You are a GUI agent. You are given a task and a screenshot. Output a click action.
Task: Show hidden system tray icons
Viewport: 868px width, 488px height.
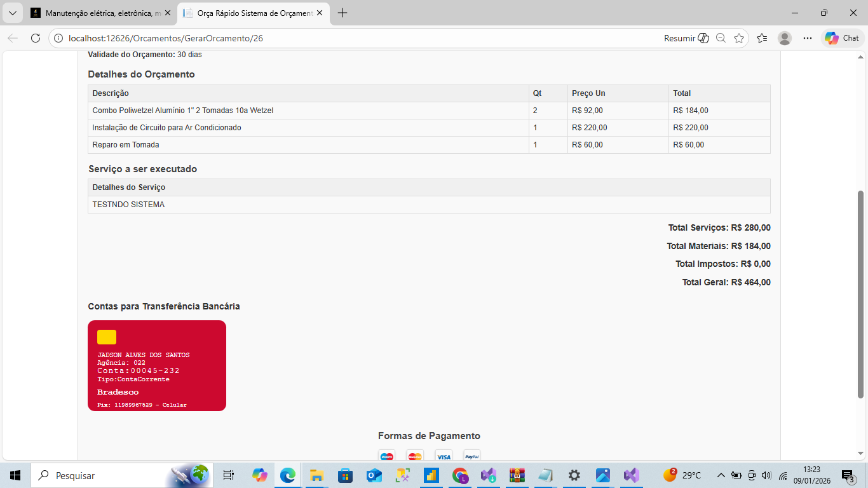721,475
